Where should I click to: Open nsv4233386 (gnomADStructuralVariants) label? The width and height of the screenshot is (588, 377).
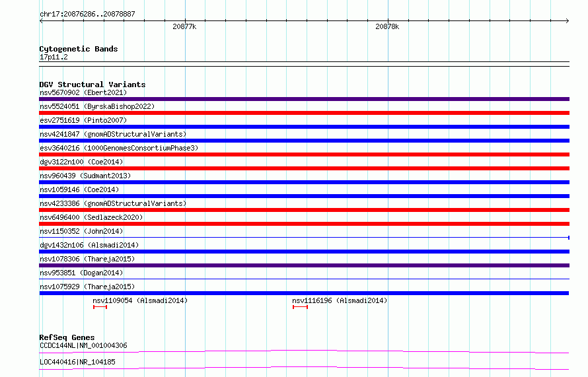coord(113,203)
